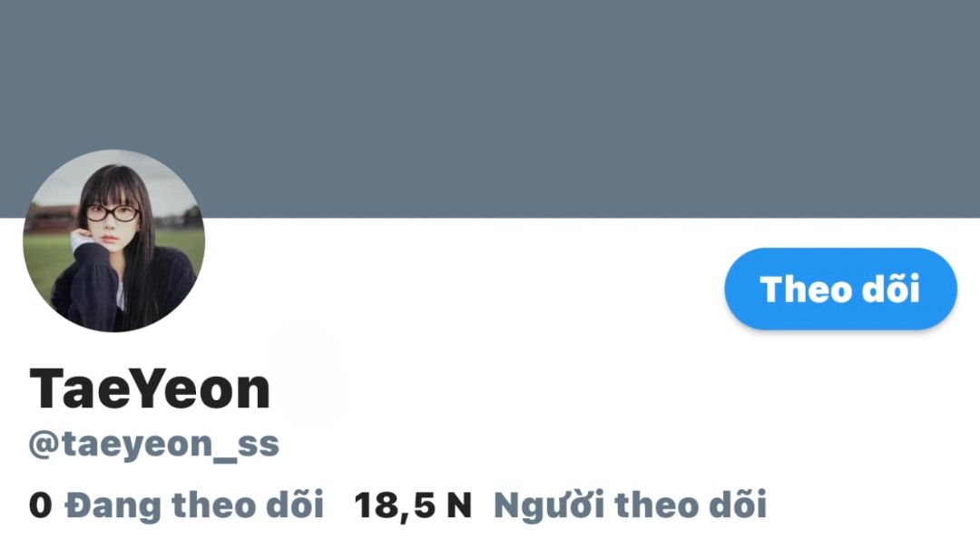View the avatar photo with glasses
Image resolution: width=980 pixels, height=550 pixels.
coord(113,241)
